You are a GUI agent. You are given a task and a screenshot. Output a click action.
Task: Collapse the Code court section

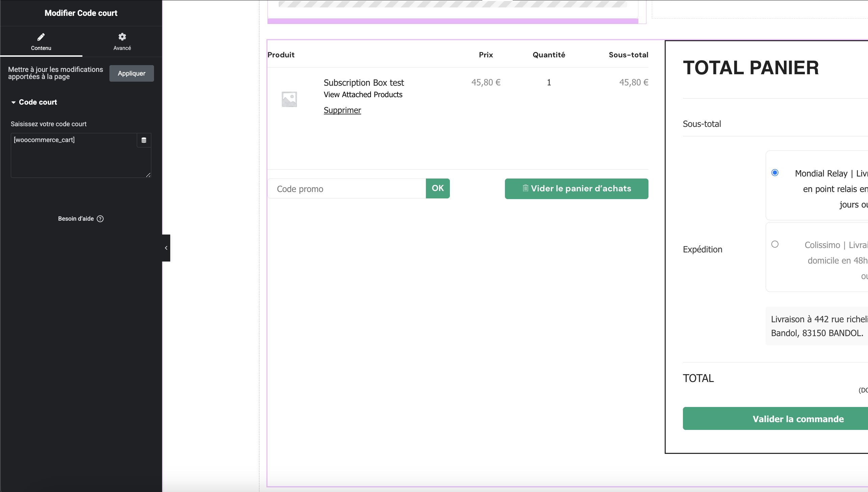pos(34,102)
